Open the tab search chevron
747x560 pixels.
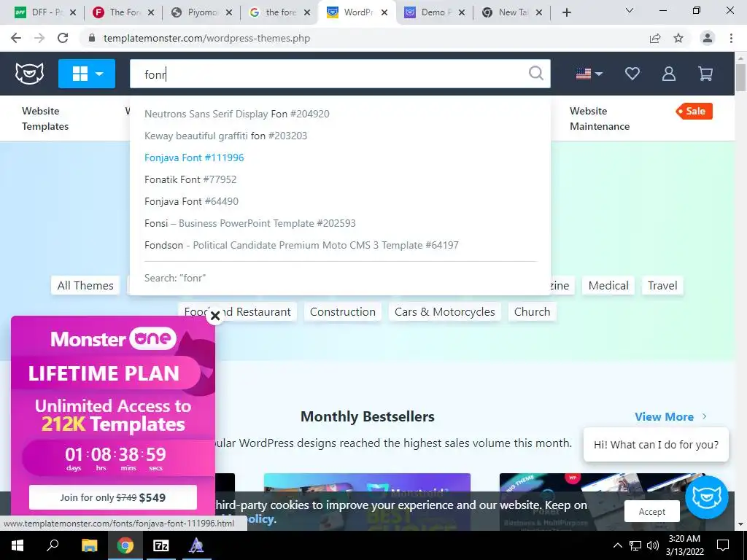coord(630,10)
